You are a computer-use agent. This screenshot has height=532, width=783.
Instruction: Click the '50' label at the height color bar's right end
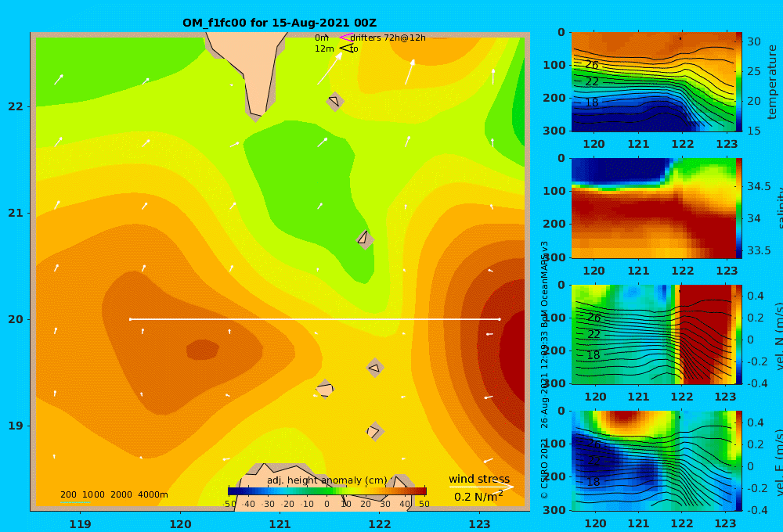click(424, 504)
